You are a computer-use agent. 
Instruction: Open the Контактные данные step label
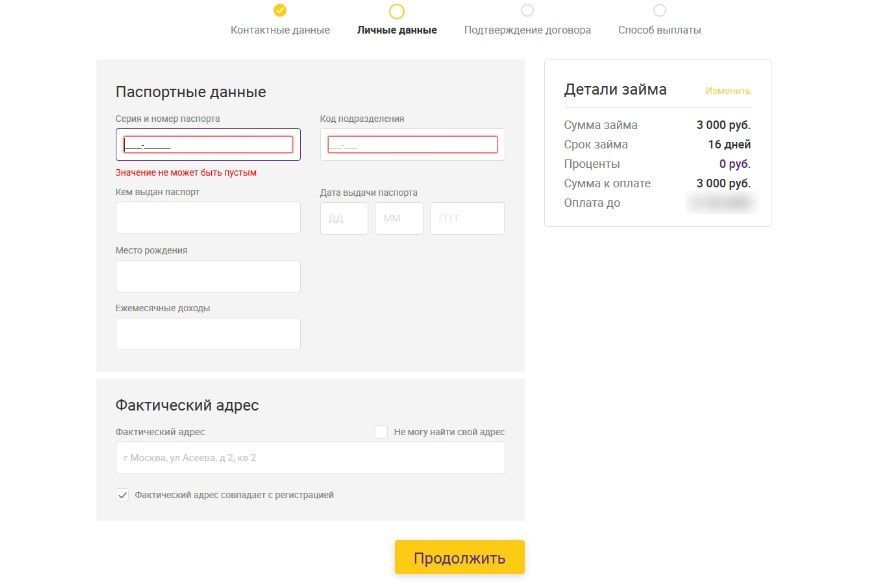click(280, 30)
